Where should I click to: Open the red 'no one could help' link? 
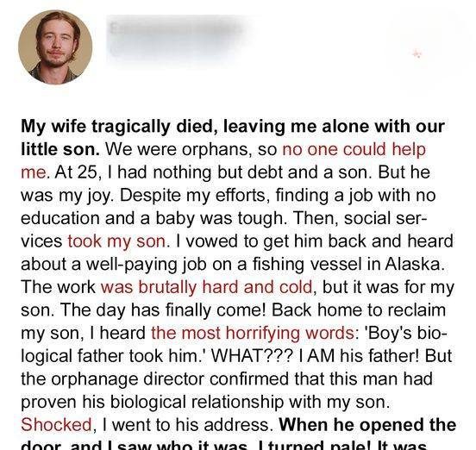(x=354, y=149)
